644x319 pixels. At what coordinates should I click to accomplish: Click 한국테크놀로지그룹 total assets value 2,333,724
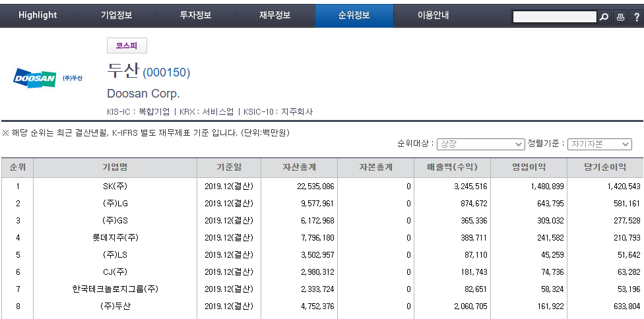(x=317, y=289)
